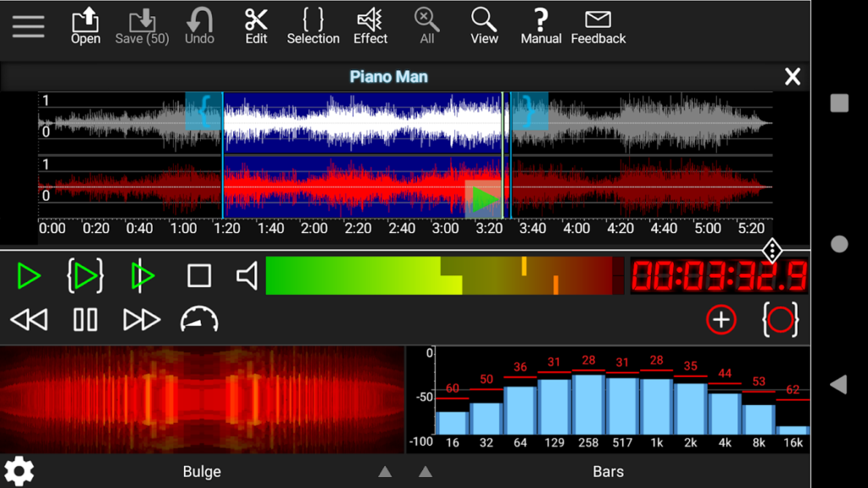Screen dimensions: 868x488
Task: Click the Undo arrow icon
Action: pos(200,25)
